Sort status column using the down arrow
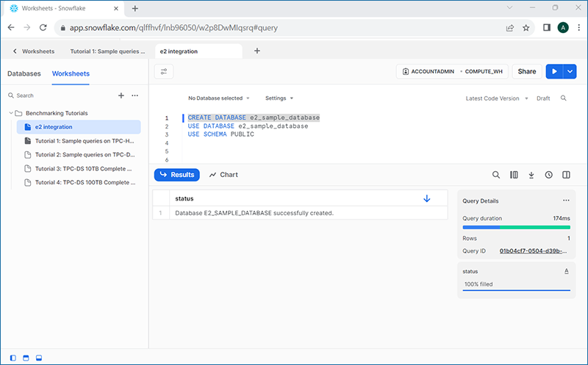 tap(426, 198)
